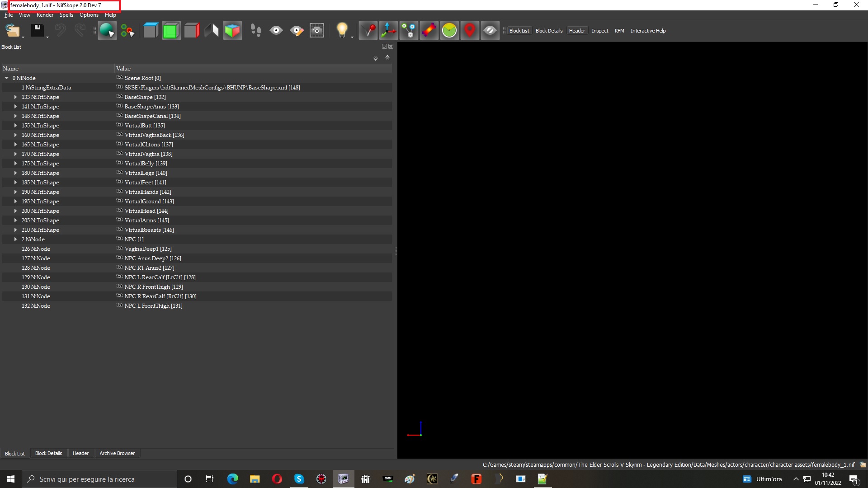This screenshot has width=868, height=488.
Task: Open a NIF file with Load icon
Action: coord(12,31)
